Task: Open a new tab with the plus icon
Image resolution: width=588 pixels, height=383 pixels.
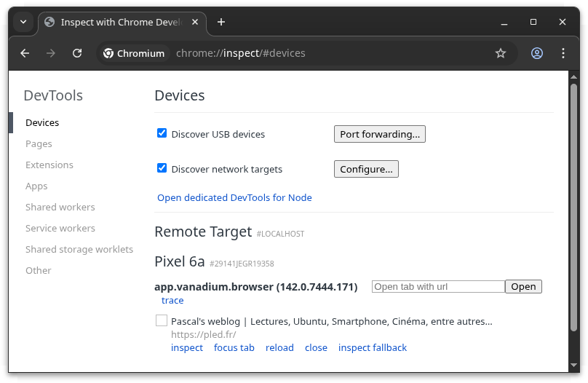Action: [x=221, y=22]
